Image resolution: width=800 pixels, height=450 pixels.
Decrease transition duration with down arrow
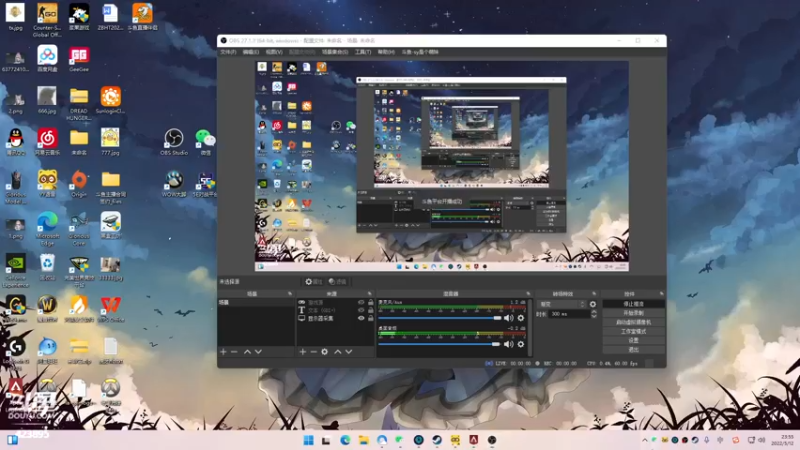(593, 316)
